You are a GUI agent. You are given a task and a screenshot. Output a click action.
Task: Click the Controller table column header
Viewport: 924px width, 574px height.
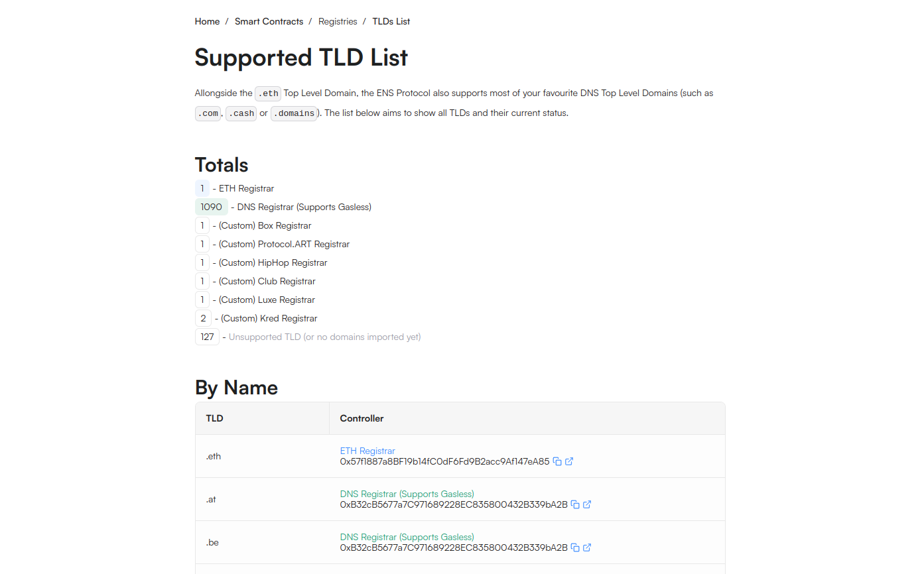362,418
